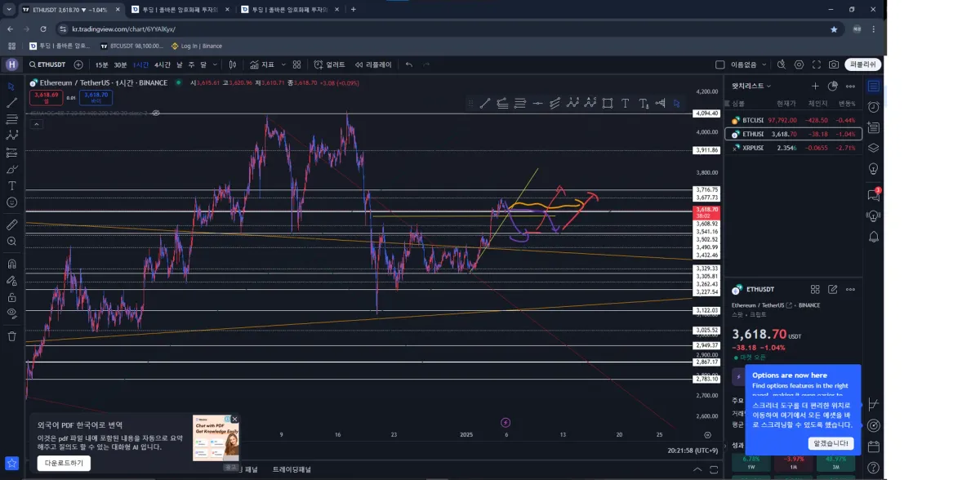Activate the zoom-in tool in sidebar

[x=11, y=242]
